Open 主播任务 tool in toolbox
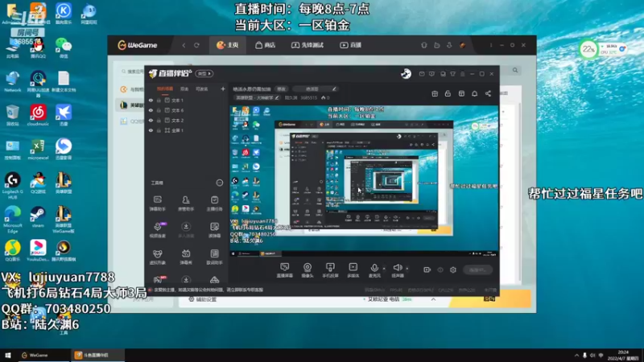This screenshot has width=644, height=362. [214, 203]
